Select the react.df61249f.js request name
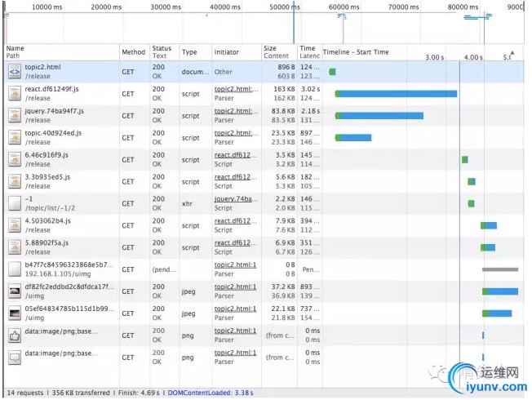The image size is (532, 400). click(x=51, y=89)
